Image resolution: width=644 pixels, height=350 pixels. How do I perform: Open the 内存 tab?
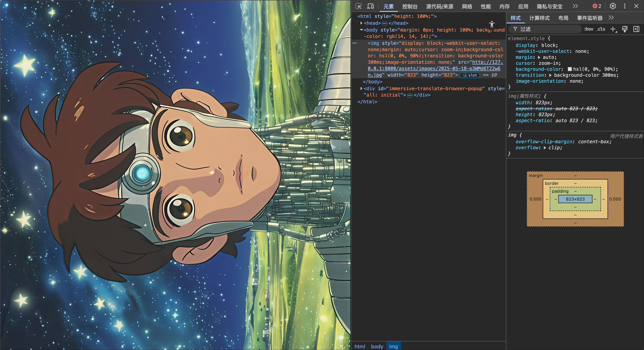point(504,6)
